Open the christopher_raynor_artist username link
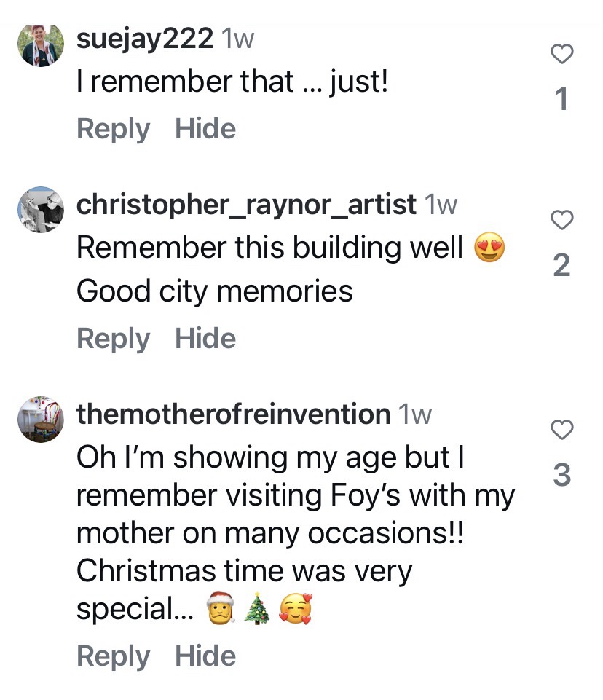 246,205
